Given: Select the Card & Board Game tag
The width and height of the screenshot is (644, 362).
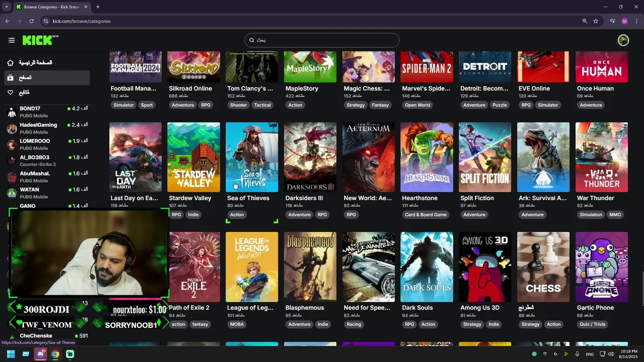Looking at the screenshot, I should point(426,215).
